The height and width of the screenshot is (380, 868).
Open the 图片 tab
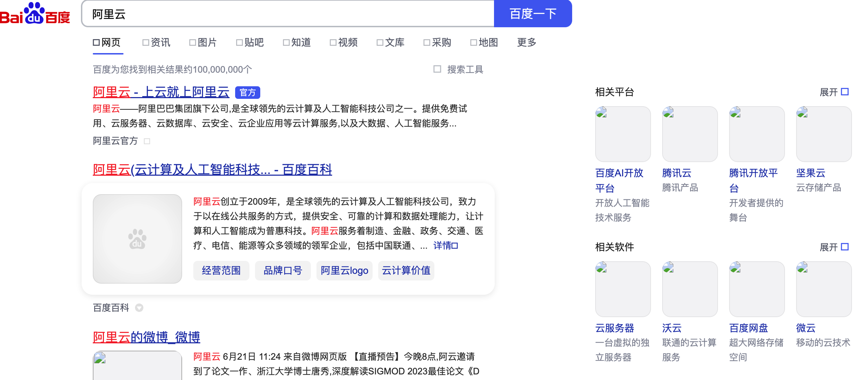click(203, 43)
